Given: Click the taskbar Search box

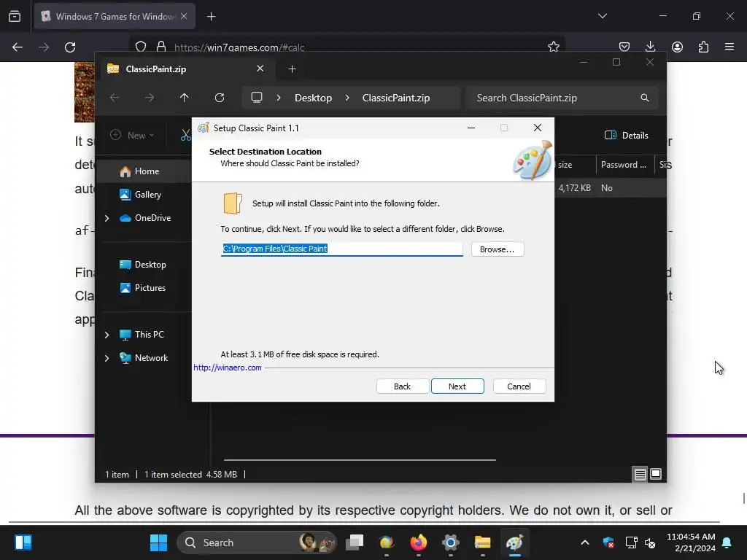Looking at the screenshot, I should click(256, 542).
